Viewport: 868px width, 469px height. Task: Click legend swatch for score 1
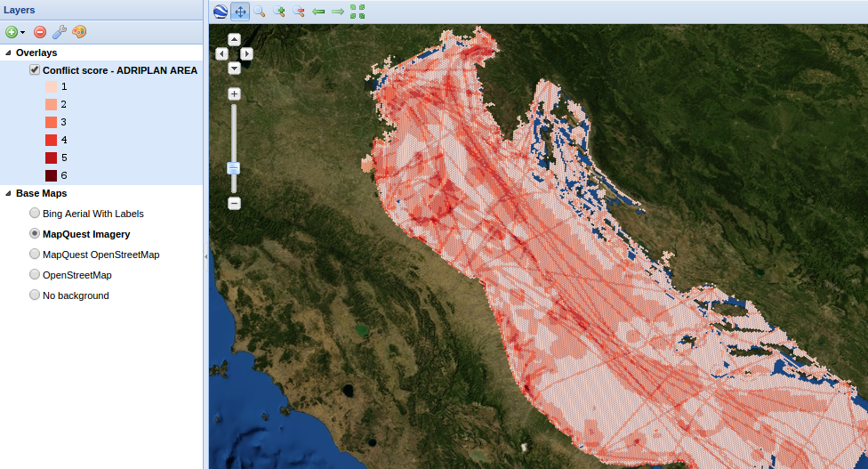pos(51,86)
